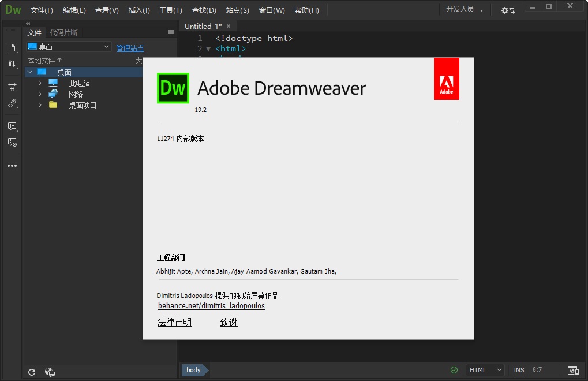This screenshot has height=381, width=588.
Task: Click the File Management arrows icon
Action: point(13,64)
